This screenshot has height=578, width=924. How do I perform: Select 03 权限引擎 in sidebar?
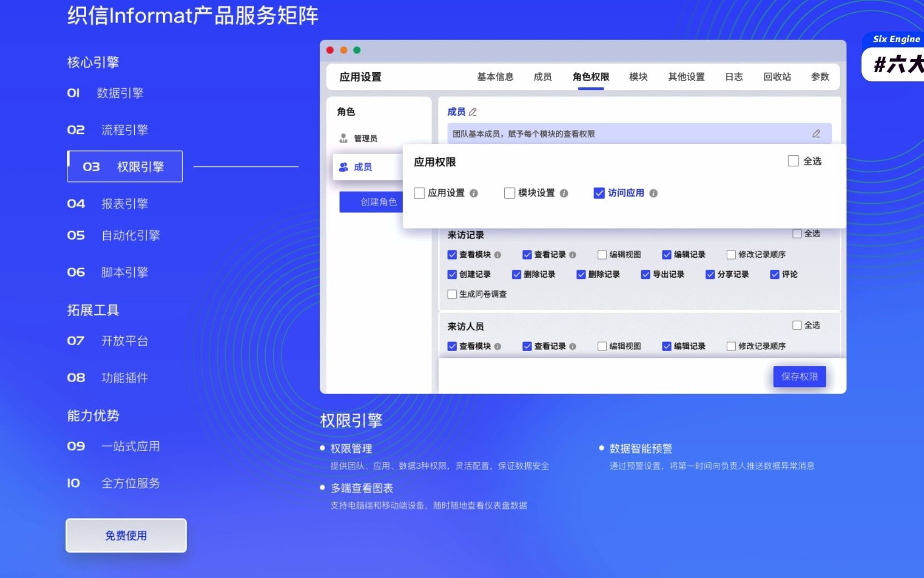tap(125, 166)
